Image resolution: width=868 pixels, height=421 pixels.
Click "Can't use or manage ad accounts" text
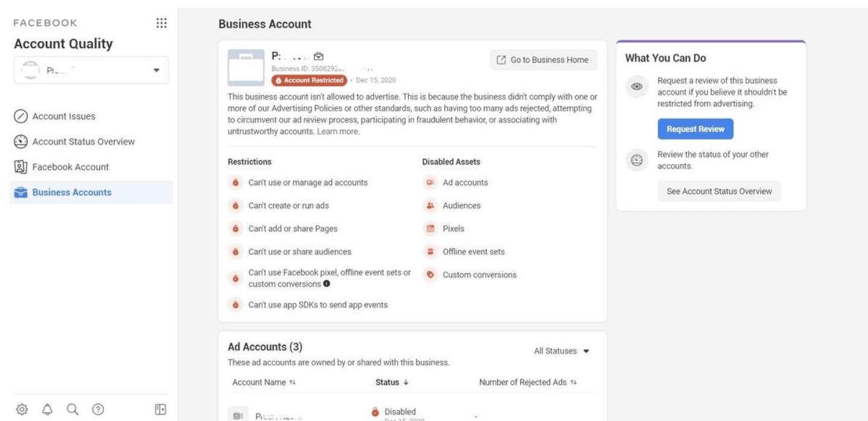pos(308,183)
